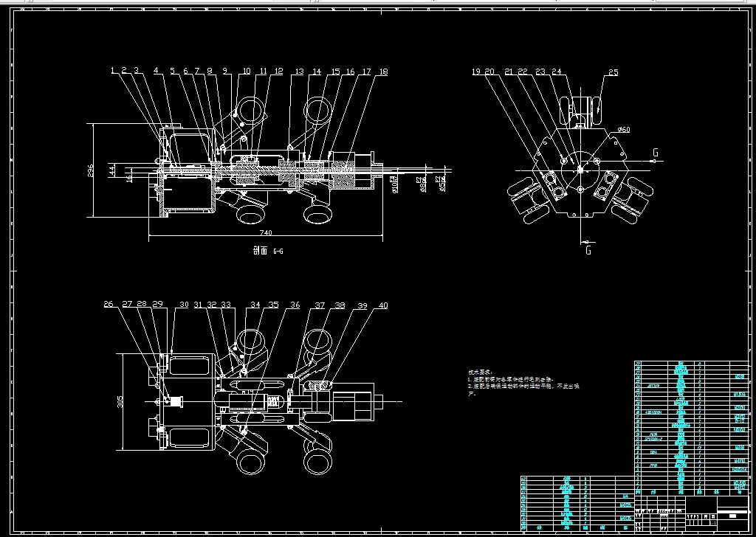Click part balloon label 10
756x537 pixels.
pyautogui.click(x=246, y=72)
